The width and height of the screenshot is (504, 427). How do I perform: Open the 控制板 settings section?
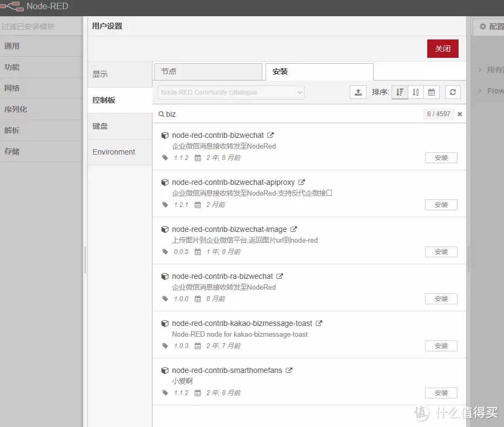coord(120,100)
